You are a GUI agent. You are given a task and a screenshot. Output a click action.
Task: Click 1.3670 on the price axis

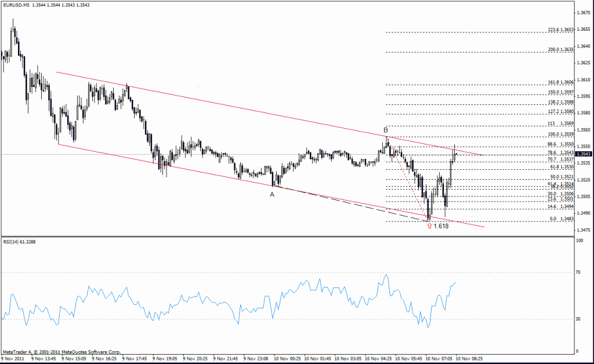pos(583,13)
